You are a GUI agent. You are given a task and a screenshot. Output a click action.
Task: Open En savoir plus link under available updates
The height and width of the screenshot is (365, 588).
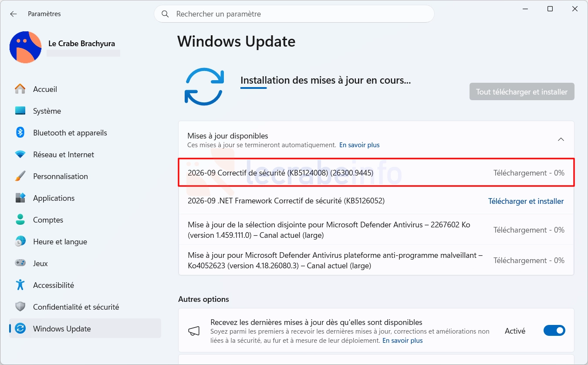pos(359,145)
